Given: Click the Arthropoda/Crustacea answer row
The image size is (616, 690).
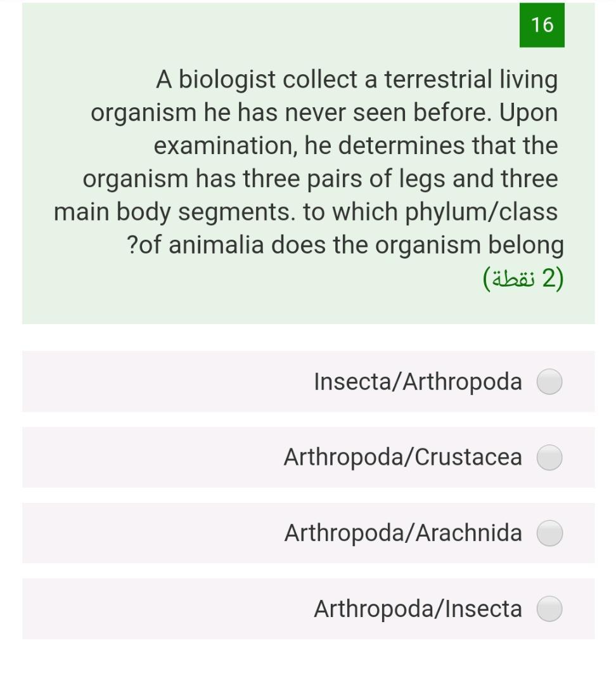Looking at the screenshot, I should (380, 457).
